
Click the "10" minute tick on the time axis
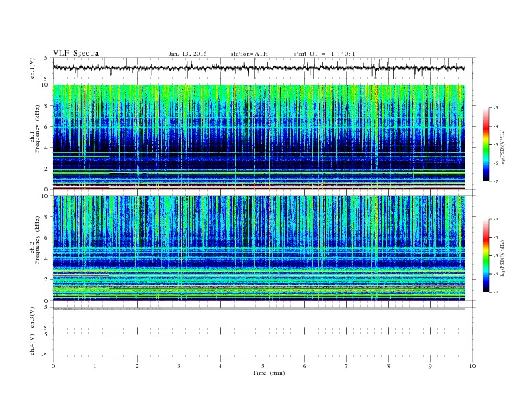pyautogui.click(x=472, y=366)
